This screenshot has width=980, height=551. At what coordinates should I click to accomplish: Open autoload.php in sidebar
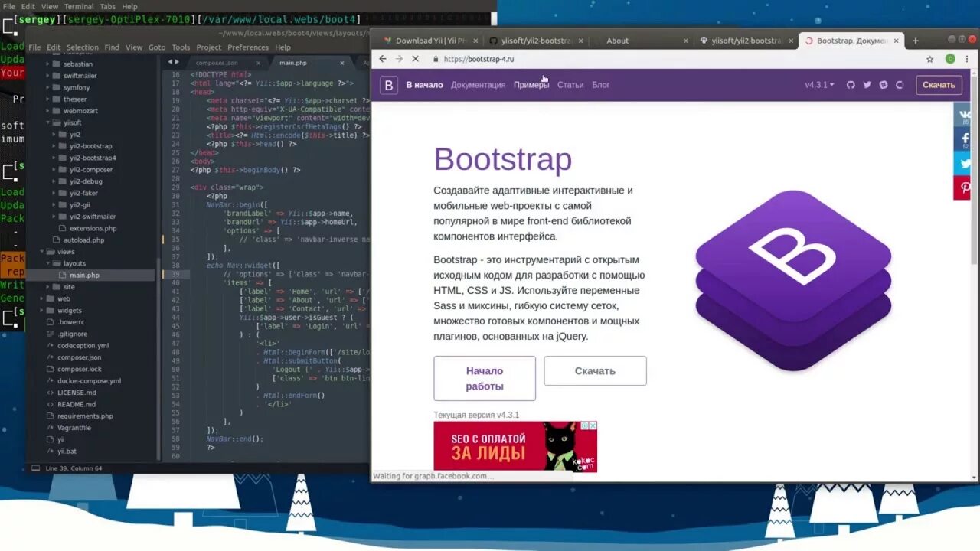click(83, 240)
